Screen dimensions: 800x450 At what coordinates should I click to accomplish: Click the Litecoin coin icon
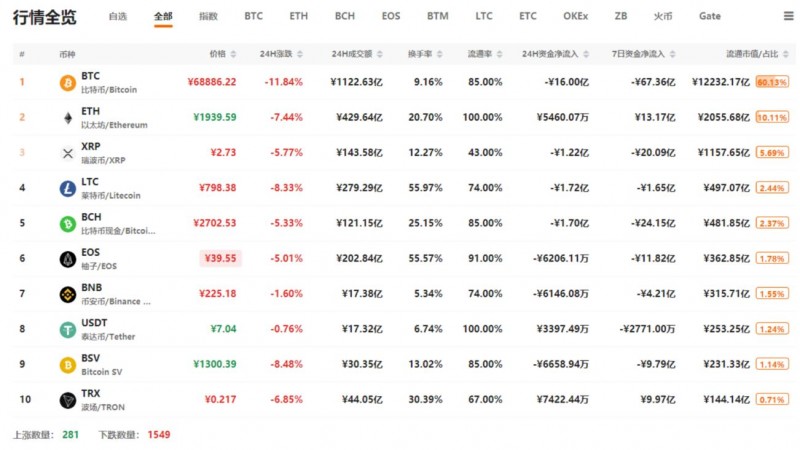coord(67,188)
